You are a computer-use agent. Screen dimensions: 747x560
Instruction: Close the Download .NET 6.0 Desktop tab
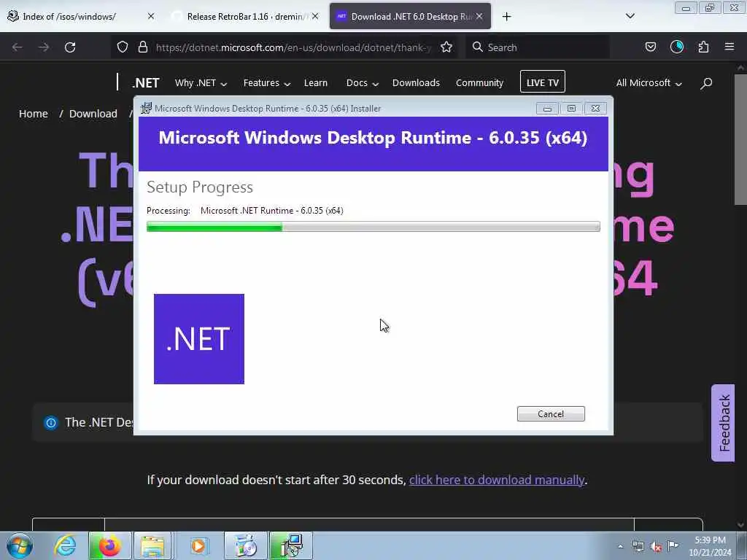479,16
